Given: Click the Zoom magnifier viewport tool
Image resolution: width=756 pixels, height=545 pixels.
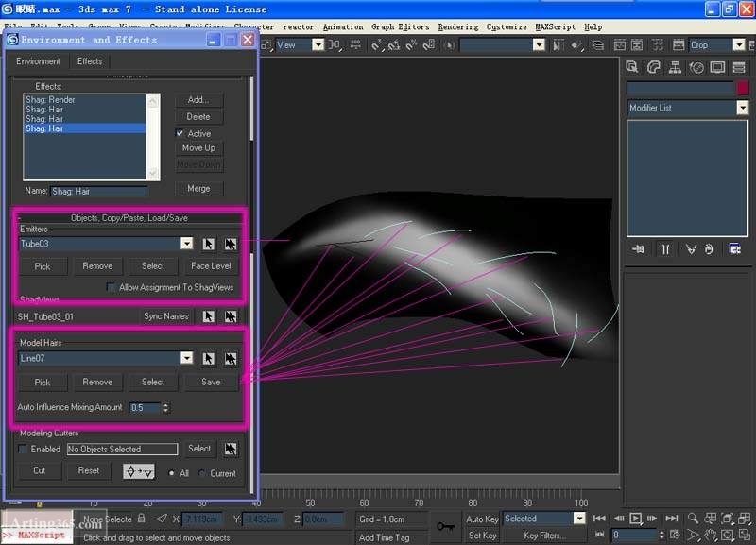Looking at the screenshot, I should tap(694, 518).
